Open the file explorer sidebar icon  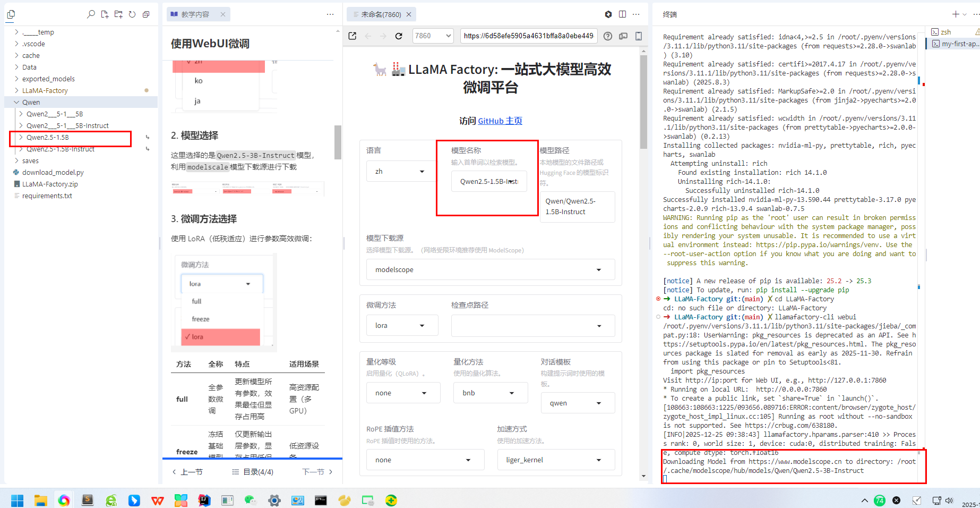coord(11,14)
